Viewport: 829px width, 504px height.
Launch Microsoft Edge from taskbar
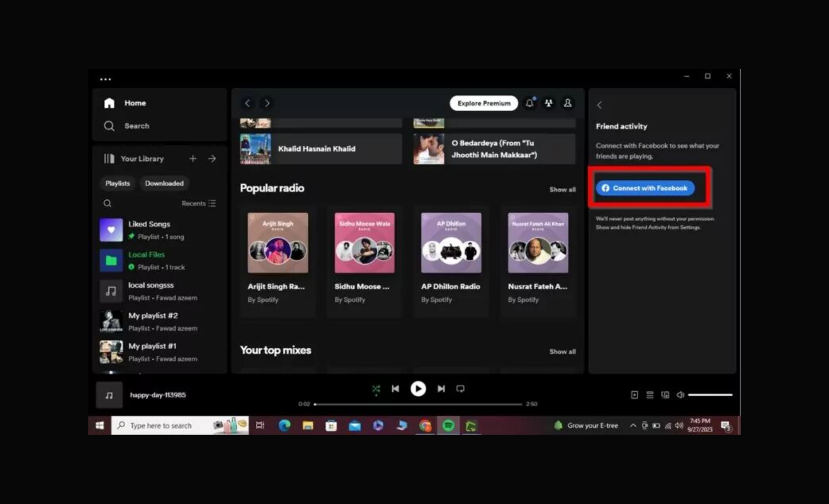pyautogui.click(x=284, y=425)
